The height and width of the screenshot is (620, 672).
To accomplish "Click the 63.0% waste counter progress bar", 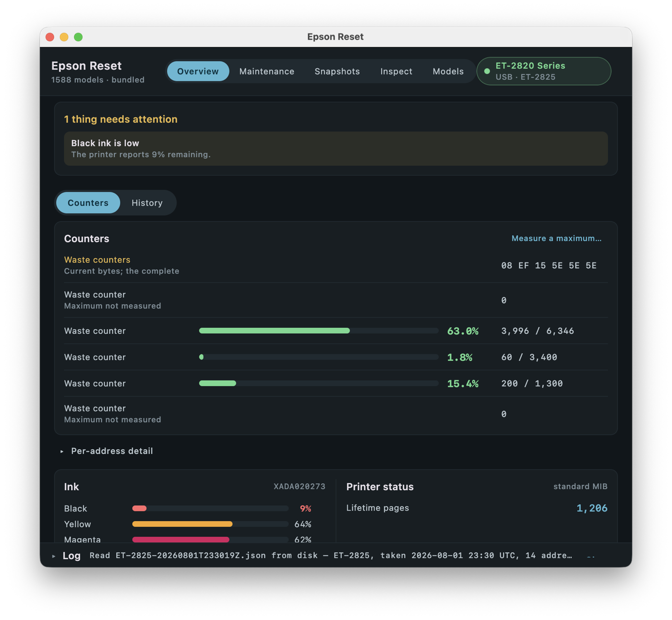I will click(319, 331).
